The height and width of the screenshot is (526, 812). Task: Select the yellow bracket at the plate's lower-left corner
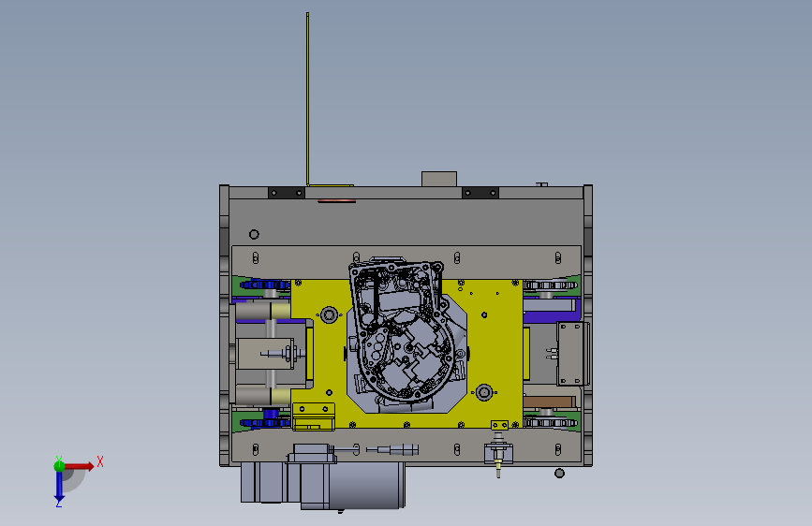[x=314, y=416]
